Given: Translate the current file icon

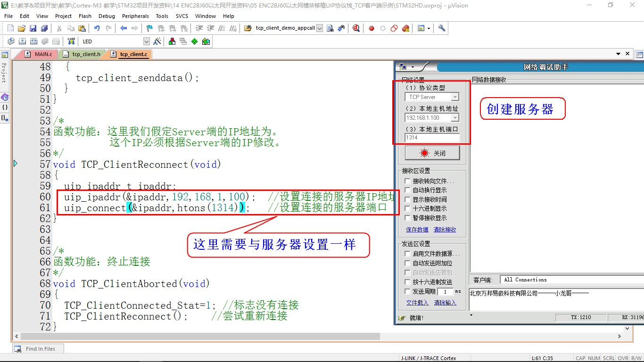Looking at the screenshot, I should tap(10, 41).
